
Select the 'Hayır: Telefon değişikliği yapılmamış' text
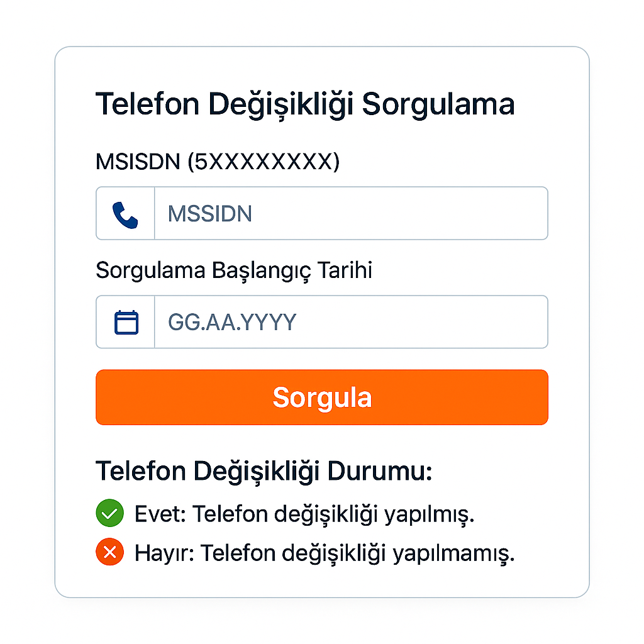coord(325,553)
